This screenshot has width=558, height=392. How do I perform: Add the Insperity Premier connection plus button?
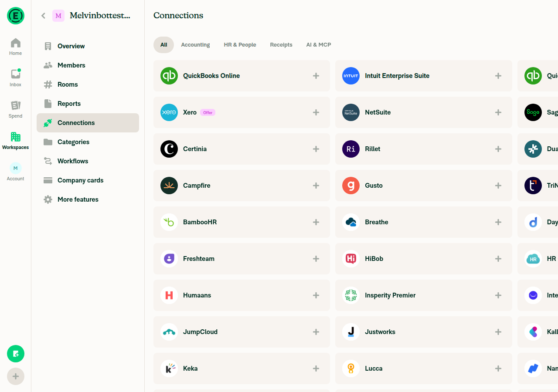(498, 295)
